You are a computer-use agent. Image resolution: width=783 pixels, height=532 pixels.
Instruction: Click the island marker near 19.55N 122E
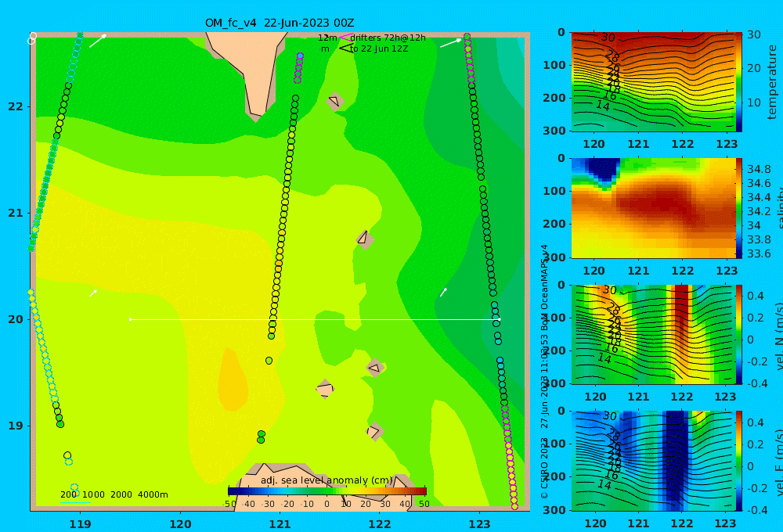(375, 368)
